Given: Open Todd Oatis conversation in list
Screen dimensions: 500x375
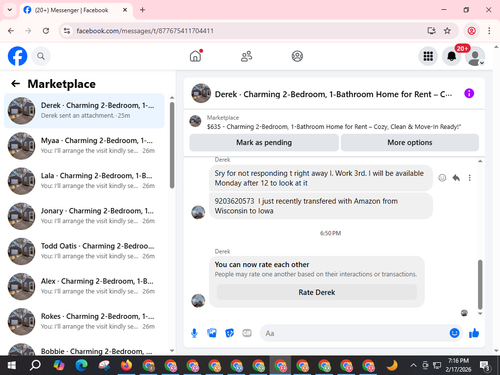Looking at the screenshot, I should tap(84, 251).
